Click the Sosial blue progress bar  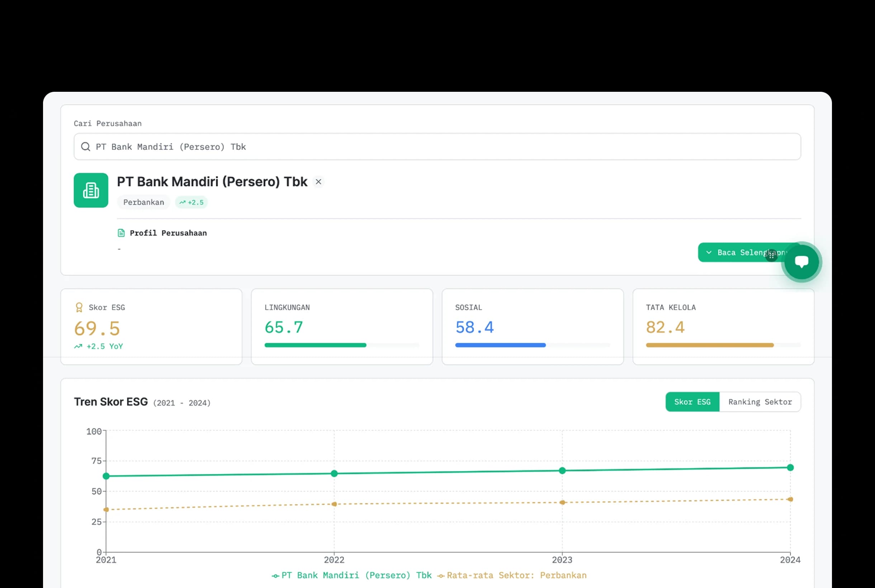point(500,345)
